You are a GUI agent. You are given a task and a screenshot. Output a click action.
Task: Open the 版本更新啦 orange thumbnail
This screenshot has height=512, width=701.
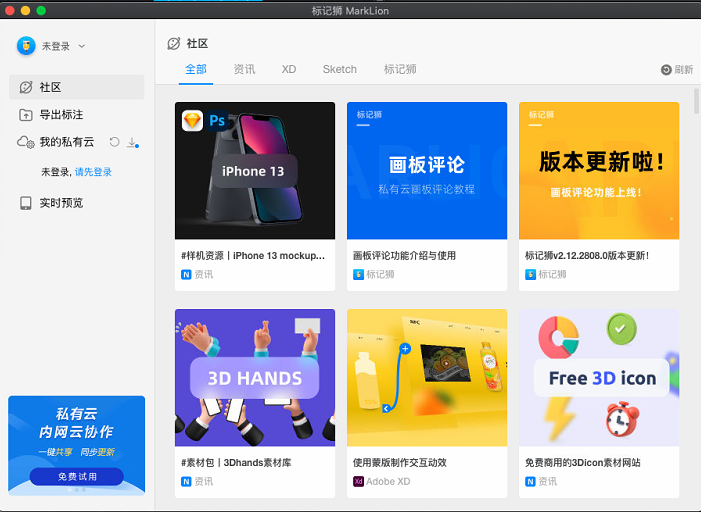(x=599, y=170)
